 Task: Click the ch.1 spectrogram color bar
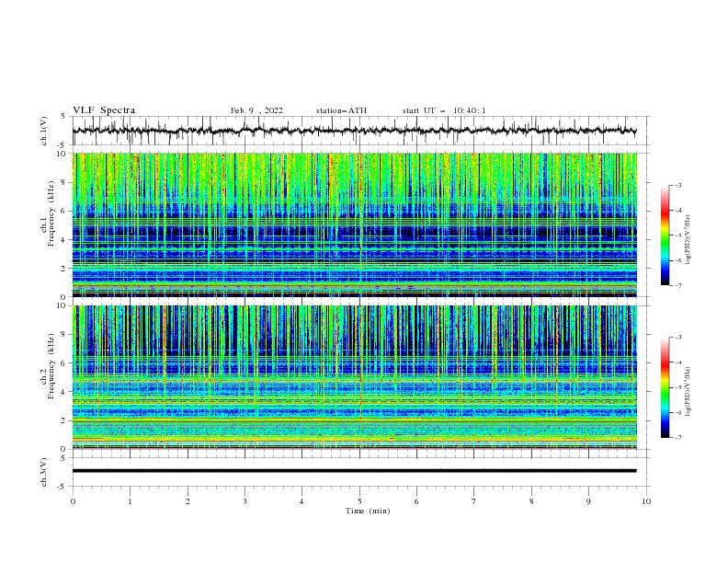pyautogui.click(x=665, y=235)
